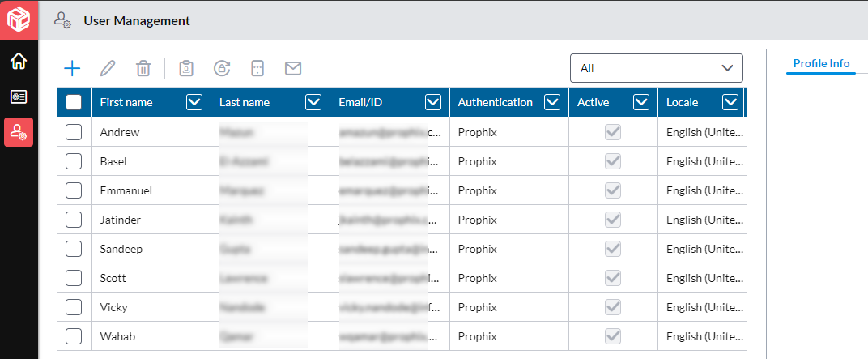Click the Prophix logo icon
Screen dimensions: 868x359
19,20
